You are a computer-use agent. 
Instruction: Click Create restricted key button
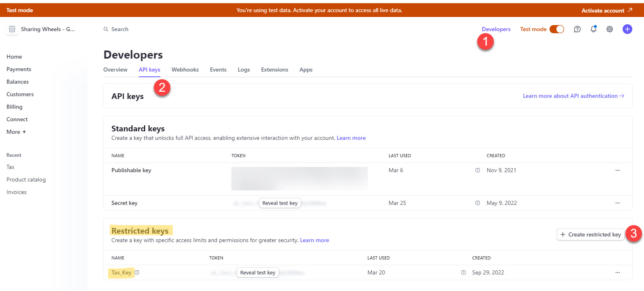tap(590, 234)
